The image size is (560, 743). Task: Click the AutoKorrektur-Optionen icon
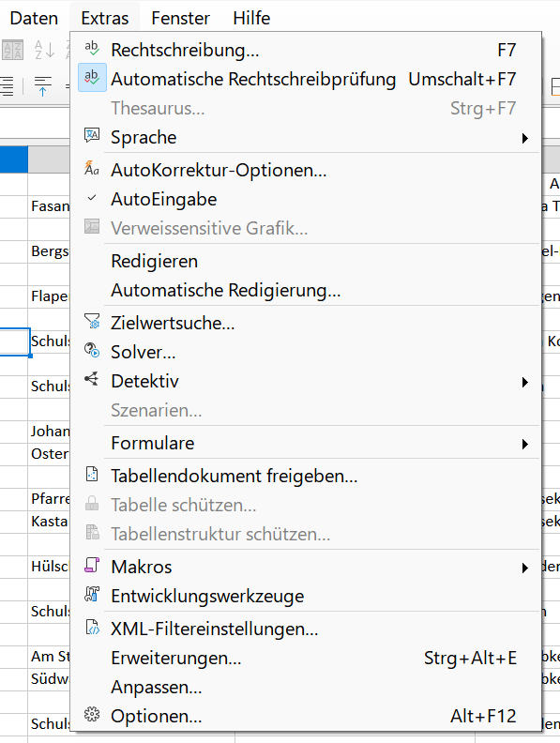point(92,169)
